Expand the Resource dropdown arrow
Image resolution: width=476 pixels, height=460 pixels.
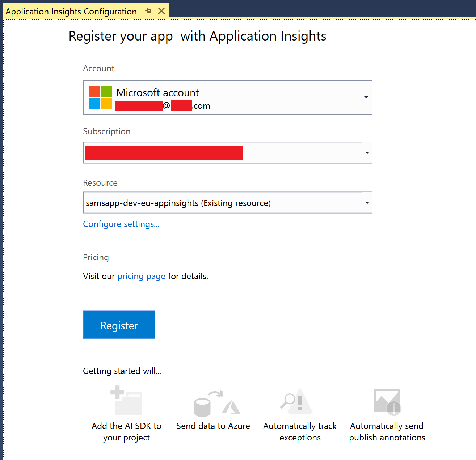(367, 203)
